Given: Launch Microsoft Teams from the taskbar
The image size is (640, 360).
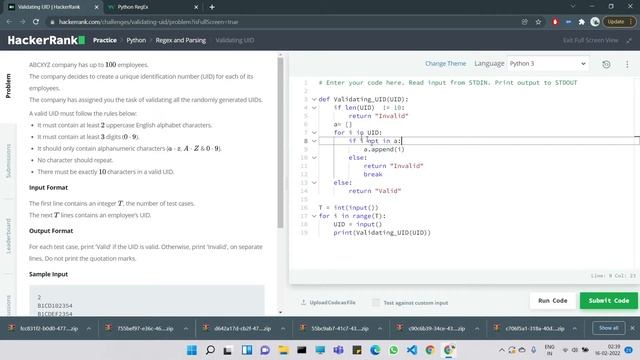Looking at the screenshot, I should point(338,350).
